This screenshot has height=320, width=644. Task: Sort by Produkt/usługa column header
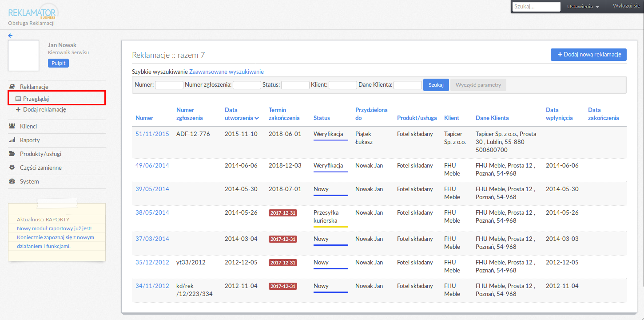417,118
